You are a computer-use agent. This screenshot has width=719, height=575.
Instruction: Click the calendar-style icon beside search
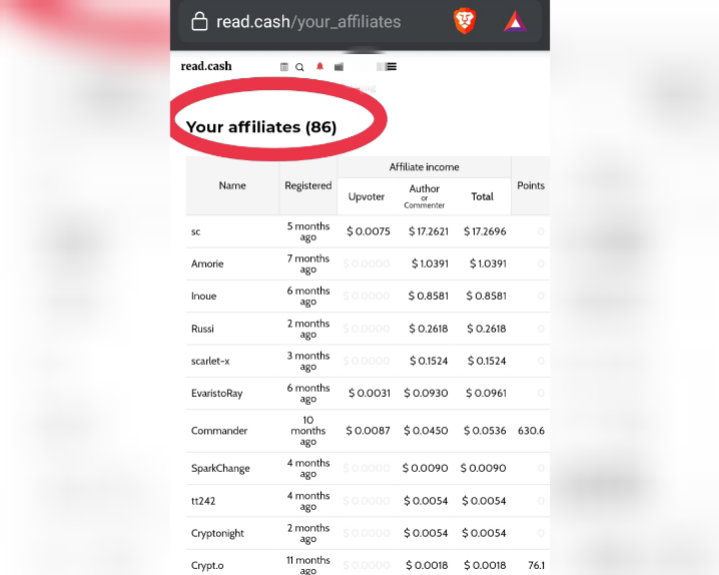(284, 67)
